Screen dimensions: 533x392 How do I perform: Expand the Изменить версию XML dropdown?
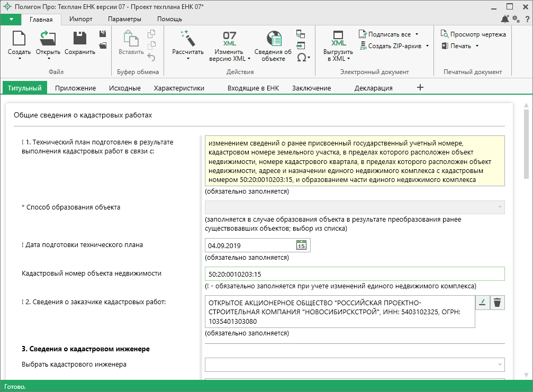248,59
